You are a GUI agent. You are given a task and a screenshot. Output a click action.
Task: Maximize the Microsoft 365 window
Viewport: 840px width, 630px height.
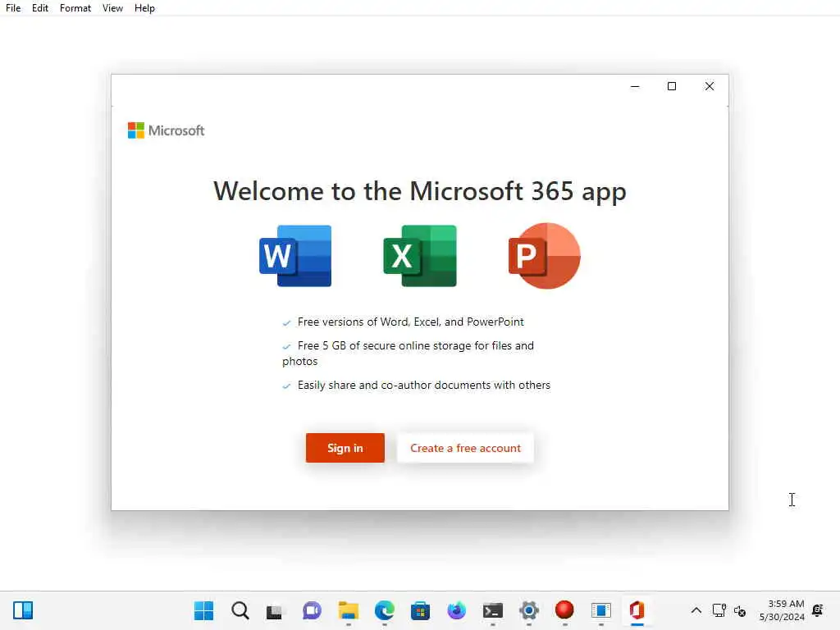(x=672, y=86)
